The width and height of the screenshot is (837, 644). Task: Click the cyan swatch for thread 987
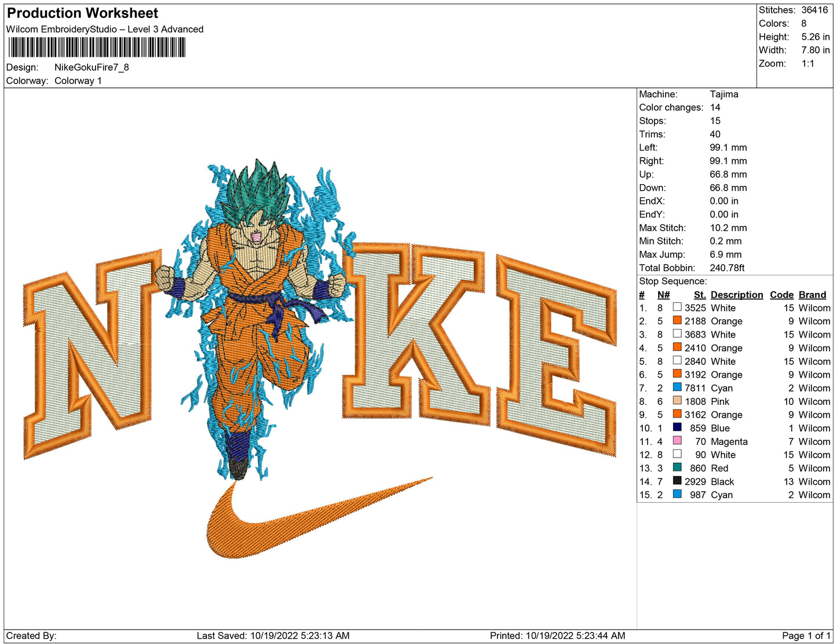tap(677, 493)
